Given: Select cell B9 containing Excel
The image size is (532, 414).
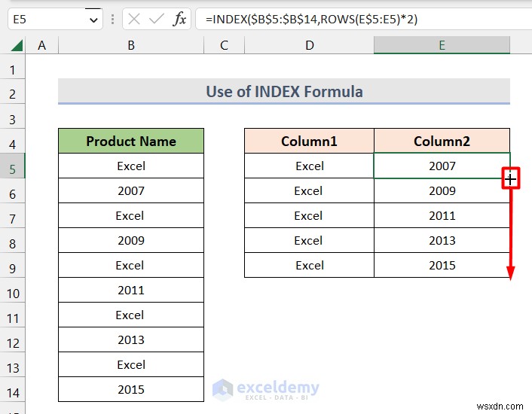Looking at the screenshot, I should pyautogui.click(x=131, y=265).
